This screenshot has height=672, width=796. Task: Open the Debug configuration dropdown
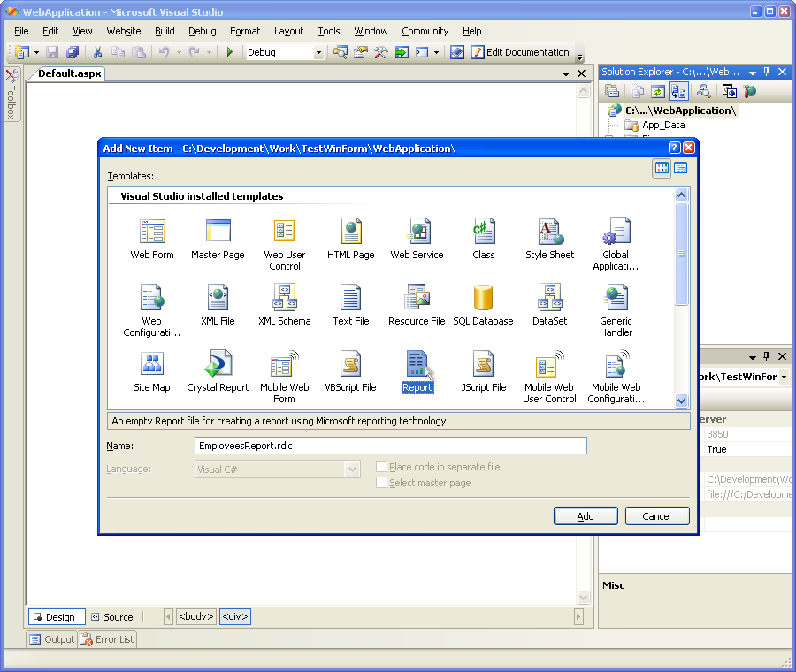(x=318, y=53)
